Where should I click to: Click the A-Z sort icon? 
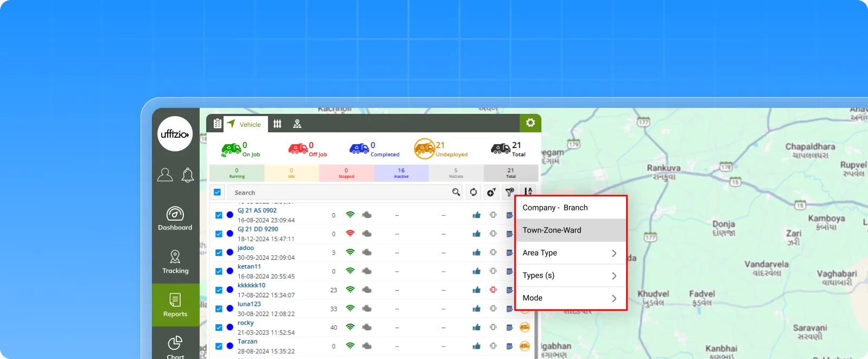point(528,191)
